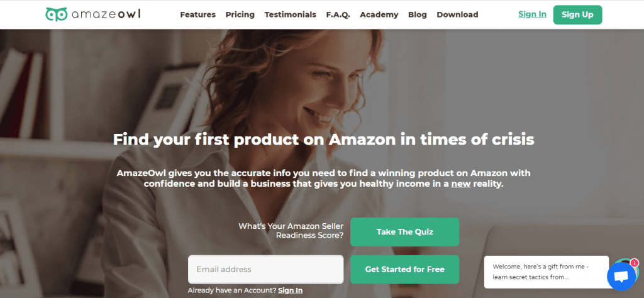Click the Take The Quiz button
This screenshot has height=298, width=644.
pyautogui.click(x=404, y=232)
